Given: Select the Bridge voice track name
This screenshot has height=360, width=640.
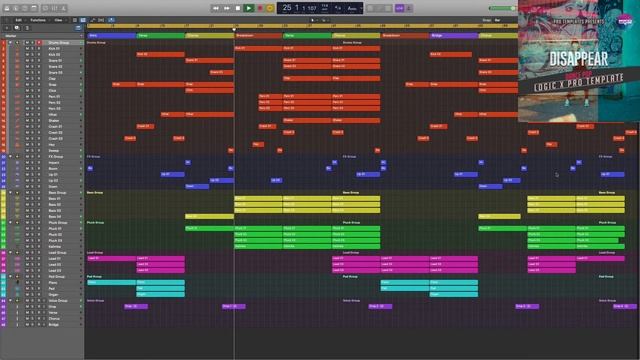Looking at the screenshot, I should click(54, 324).
